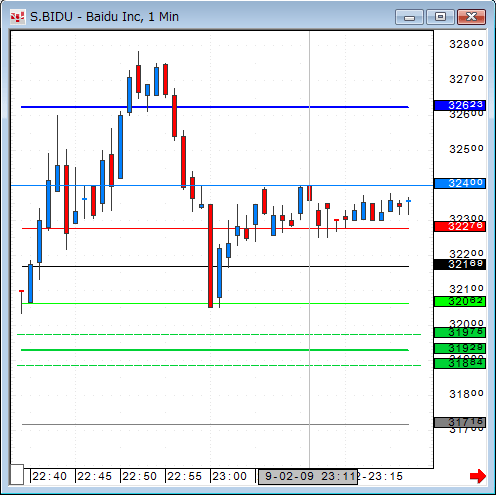The width and height of the screenshot is (496, 495).
Task: Click the 23:15 time axis label
Action: point(385,476)
